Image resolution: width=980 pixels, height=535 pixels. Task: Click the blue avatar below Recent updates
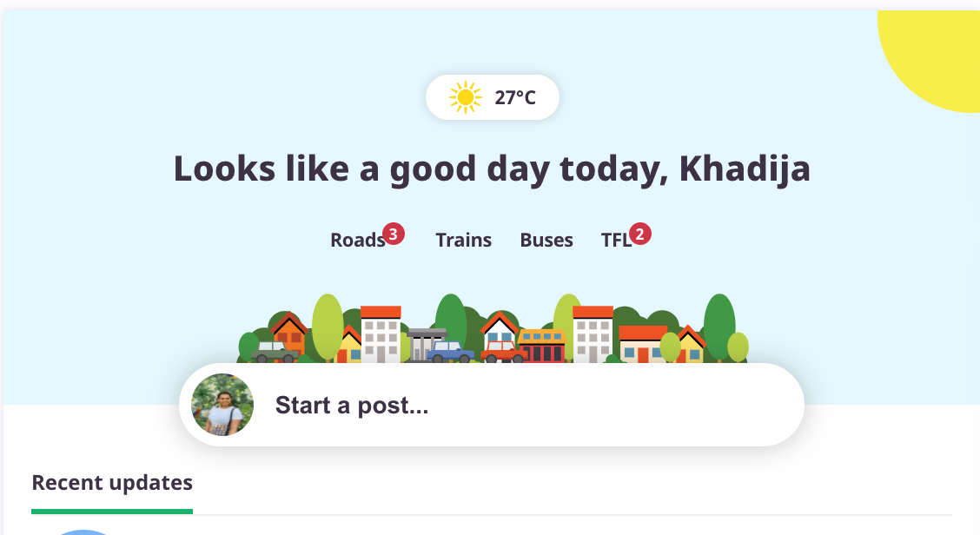click(x=83, y=532)
